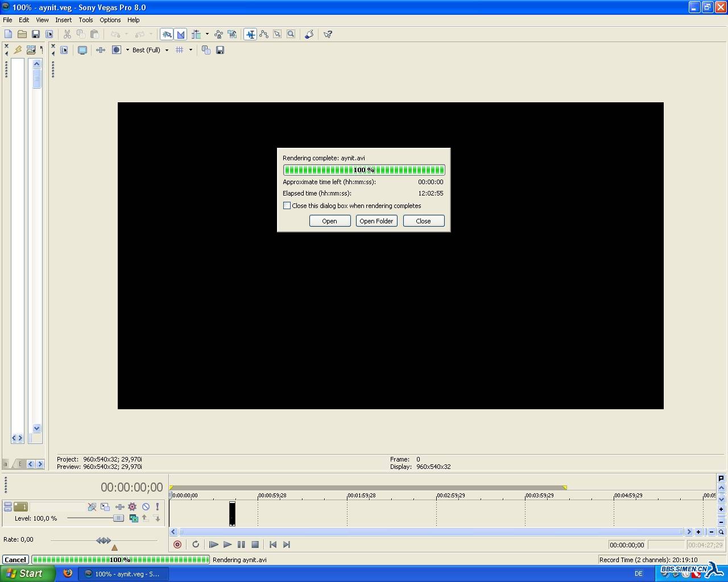Click the Stop button in transport bar
This screenshot has width=728, height=582.
(x=255, y=544)
